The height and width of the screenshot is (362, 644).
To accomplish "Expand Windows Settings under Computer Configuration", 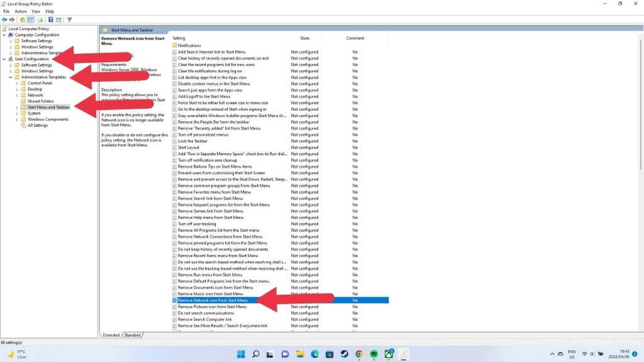I will [x=11, y=47].
